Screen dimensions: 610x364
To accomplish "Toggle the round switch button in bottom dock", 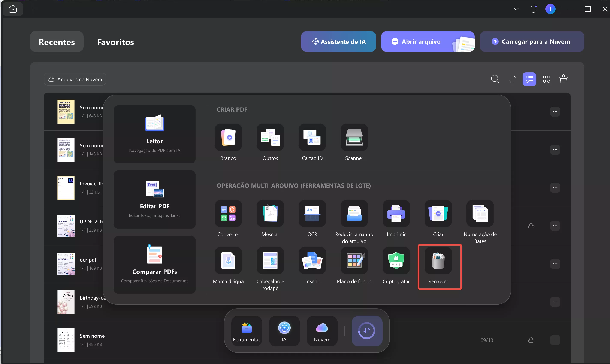I will point(367,331).
